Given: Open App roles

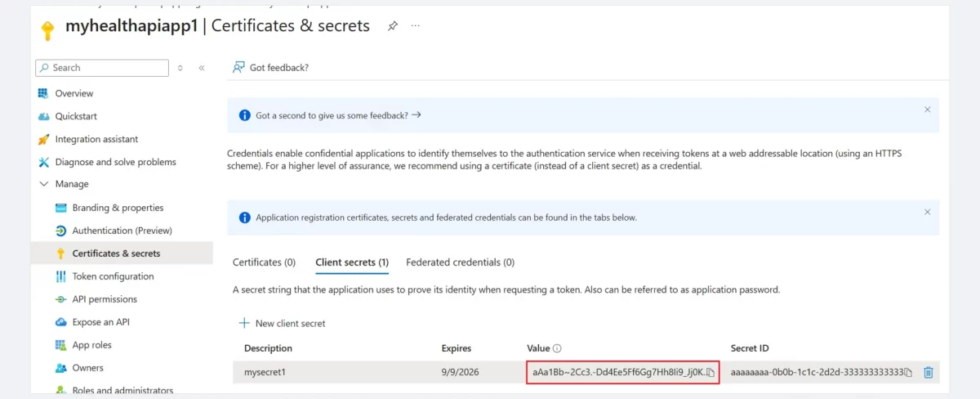Looking at the screenshot, I should 91,345.
